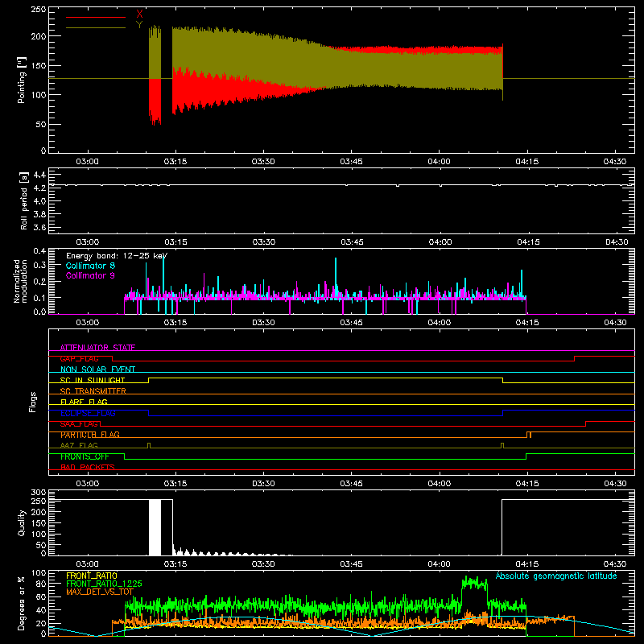
Task: Select the blue ECLIPSE_FLAG label
Action: tap(88, 413)
